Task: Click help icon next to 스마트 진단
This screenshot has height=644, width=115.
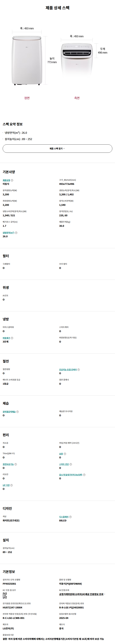Action: pyautogui.click(x=71, y=464)
